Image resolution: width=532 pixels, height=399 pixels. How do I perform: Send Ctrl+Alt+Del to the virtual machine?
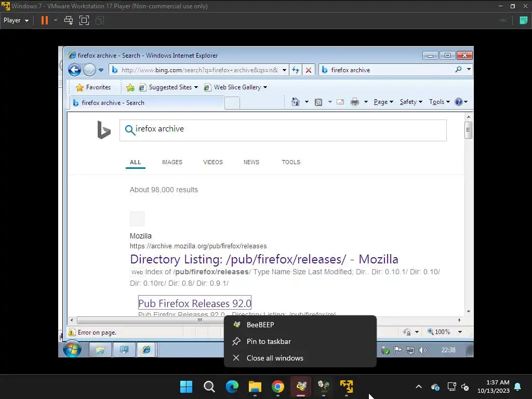(x=69, y=20)
